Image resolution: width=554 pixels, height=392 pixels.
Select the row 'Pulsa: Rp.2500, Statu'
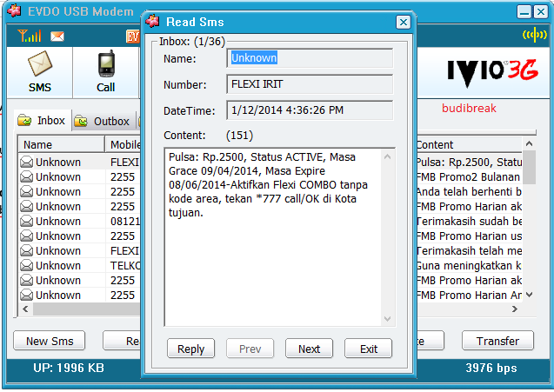click(470, 162)
